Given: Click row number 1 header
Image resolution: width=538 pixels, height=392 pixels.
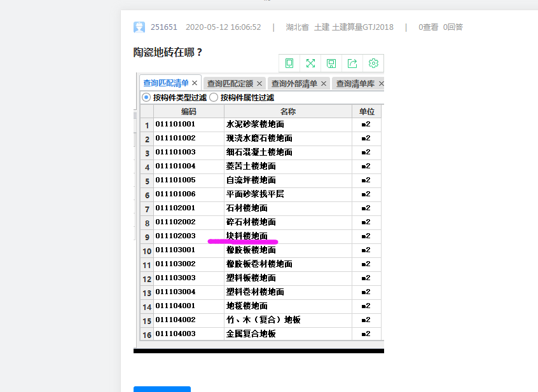Looking at the screenshot, I should (x=147, y=125).
